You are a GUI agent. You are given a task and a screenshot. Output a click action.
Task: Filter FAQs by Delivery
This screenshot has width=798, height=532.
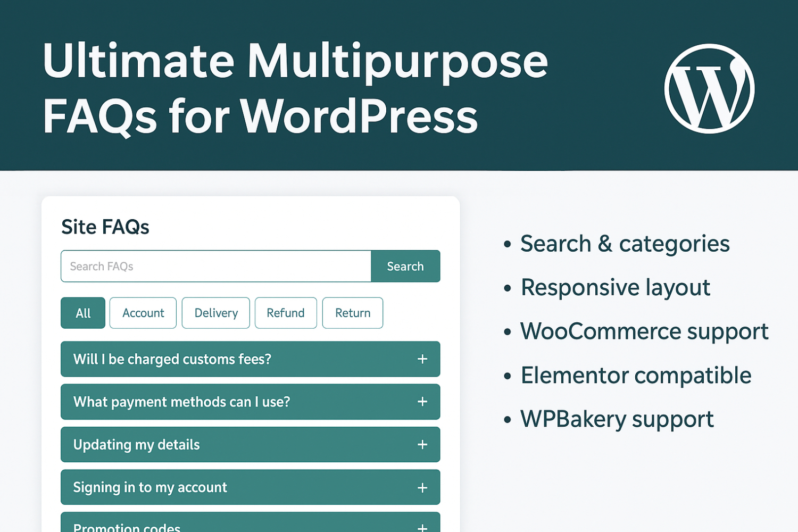(216, 313)
